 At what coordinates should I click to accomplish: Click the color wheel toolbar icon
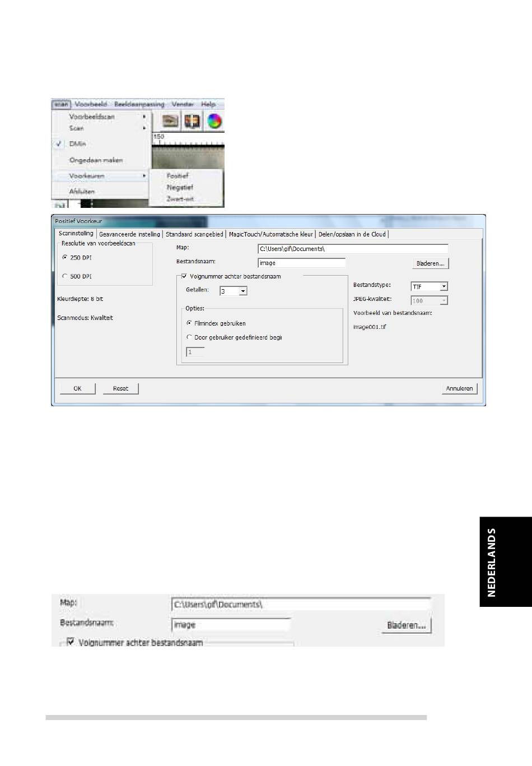(x=214, y=121)
